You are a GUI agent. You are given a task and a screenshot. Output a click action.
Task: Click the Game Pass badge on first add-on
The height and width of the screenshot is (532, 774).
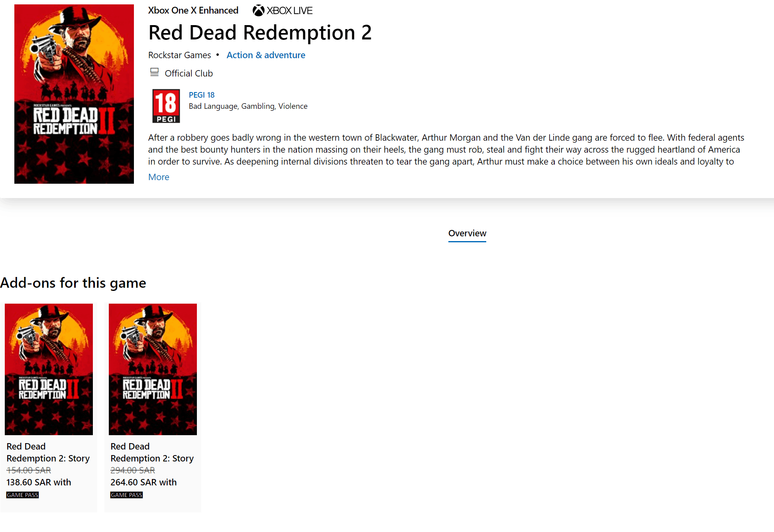[x=21, y=495]
